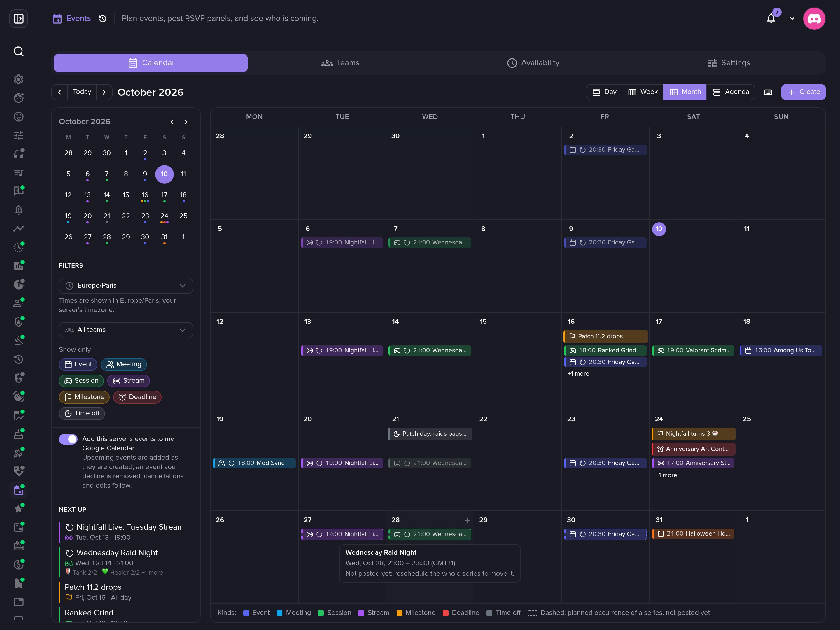Click the Create button
This screenshot has width=840, height=630.
803,92
